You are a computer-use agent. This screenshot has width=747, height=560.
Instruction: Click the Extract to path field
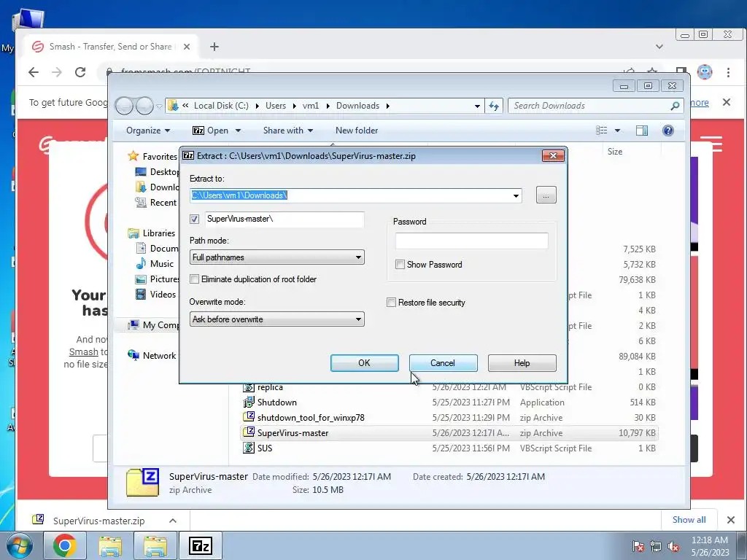coord(351,195)
